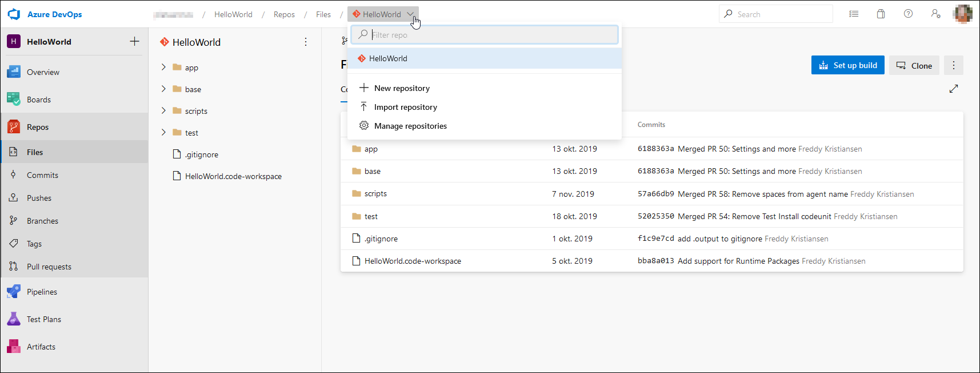Open commit 57a66db9 in the scripts row

(x=655, y=194)
